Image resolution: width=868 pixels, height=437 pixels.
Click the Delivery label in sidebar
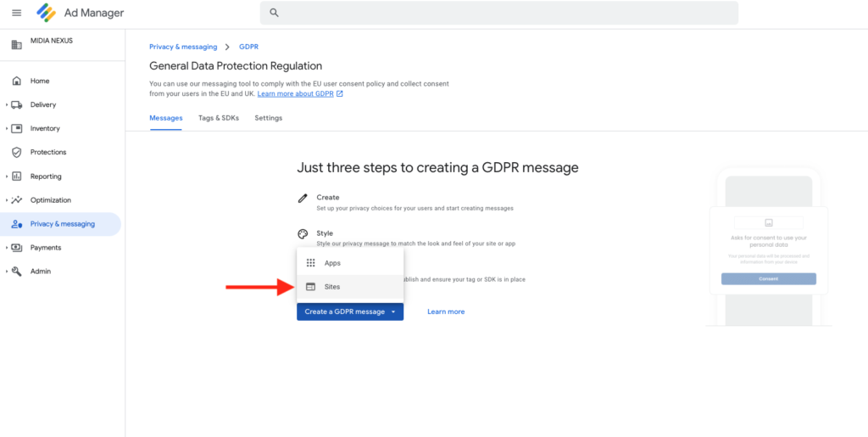click(43, 104)
